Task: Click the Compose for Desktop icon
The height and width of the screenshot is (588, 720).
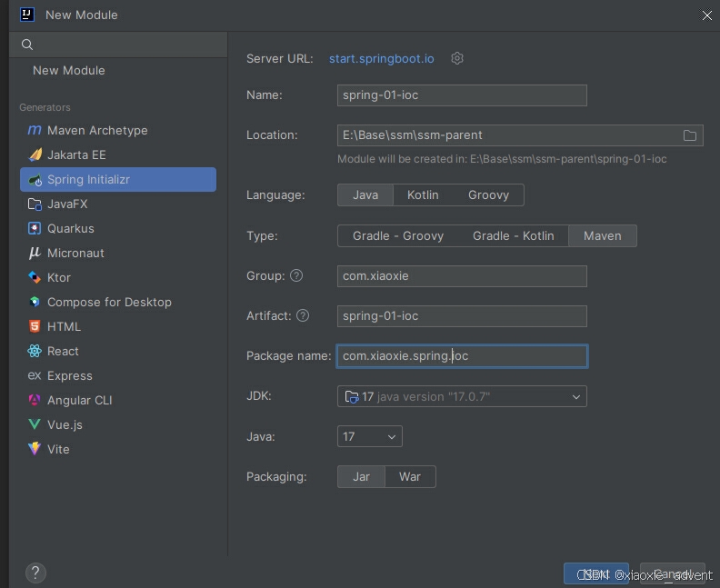Action: pos(35,302)
